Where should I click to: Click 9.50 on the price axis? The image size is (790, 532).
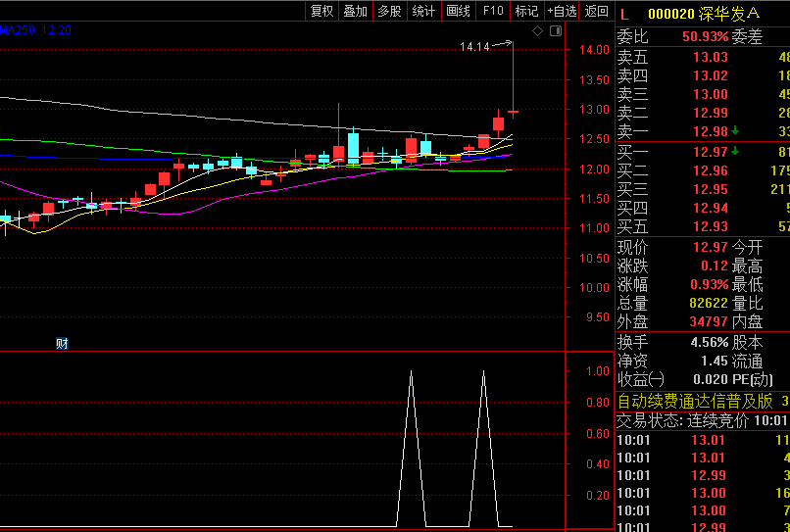tap(598, 317)
